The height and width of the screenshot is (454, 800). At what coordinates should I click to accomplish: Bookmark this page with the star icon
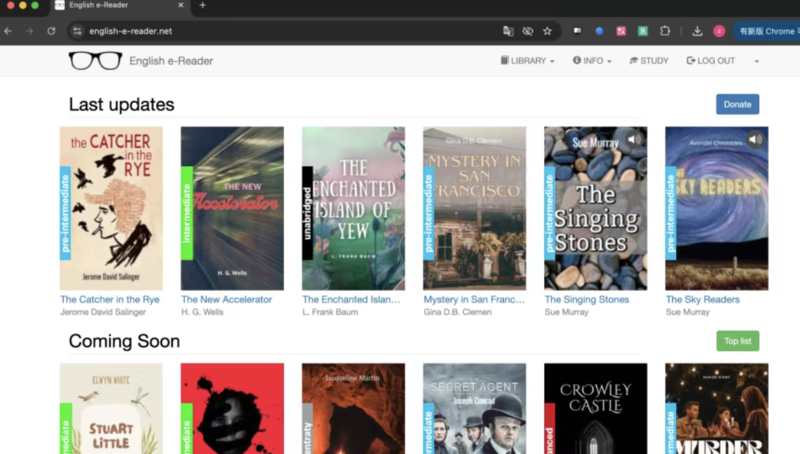[x=547, y=31]
